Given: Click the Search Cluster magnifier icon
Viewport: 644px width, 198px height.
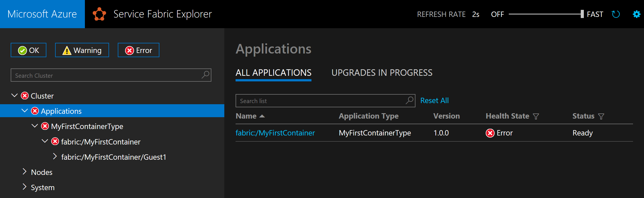Looking at the screenshot, I should (x=205, y=75).
